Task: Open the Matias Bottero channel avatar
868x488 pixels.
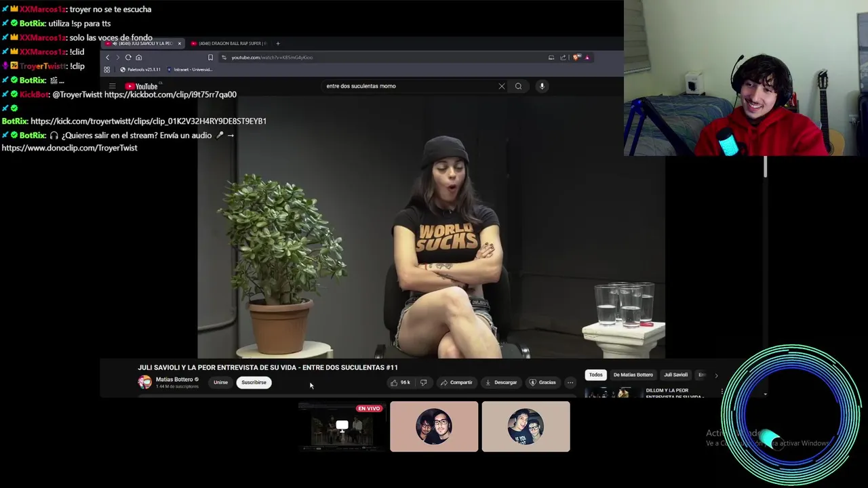Action: pos(144,382)
